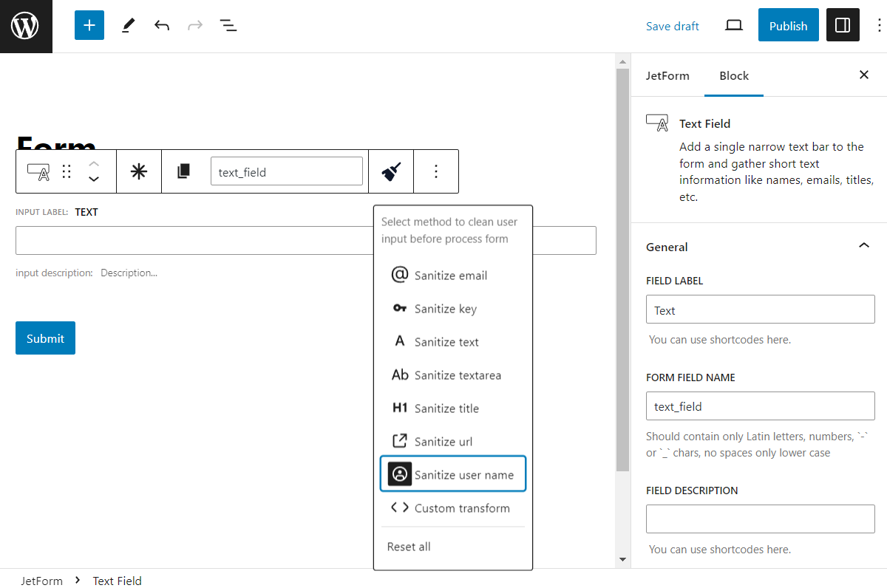The height and width of the screenshot is (588, 887).
Task: Open the block options three-dot menu
Action: [x=435, y=171]
